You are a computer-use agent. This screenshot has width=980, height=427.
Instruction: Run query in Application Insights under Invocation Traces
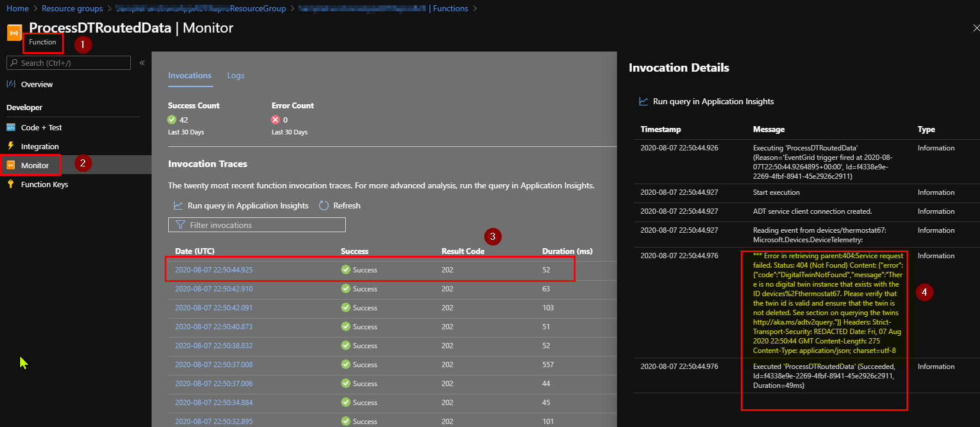point(248,206)
